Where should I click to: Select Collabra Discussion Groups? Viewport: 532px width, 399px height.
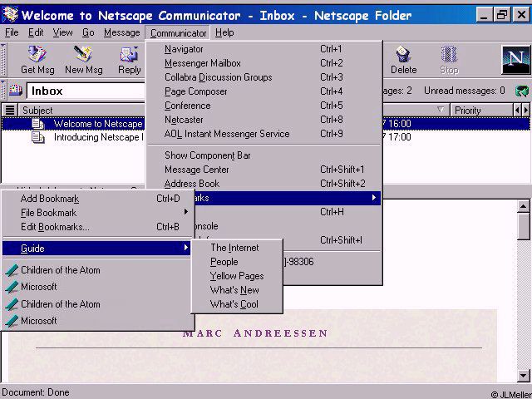[264, 77]
